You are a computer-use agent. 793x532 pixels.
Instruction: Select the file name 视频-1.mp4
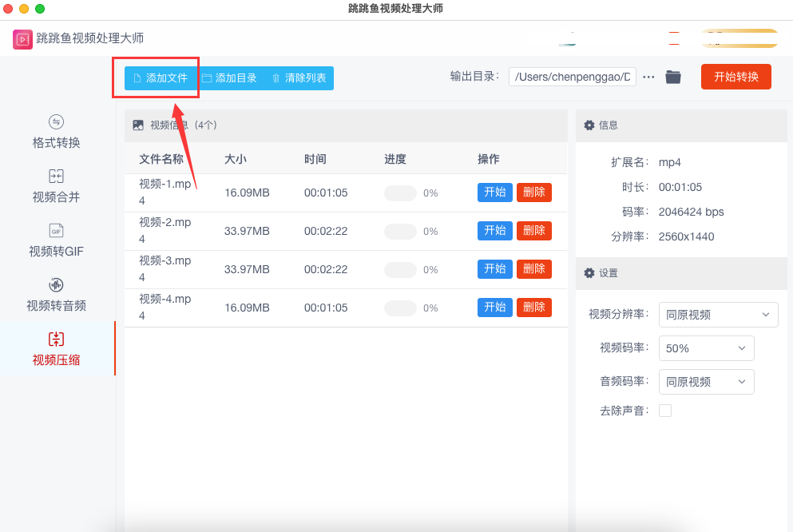(165, 193)
